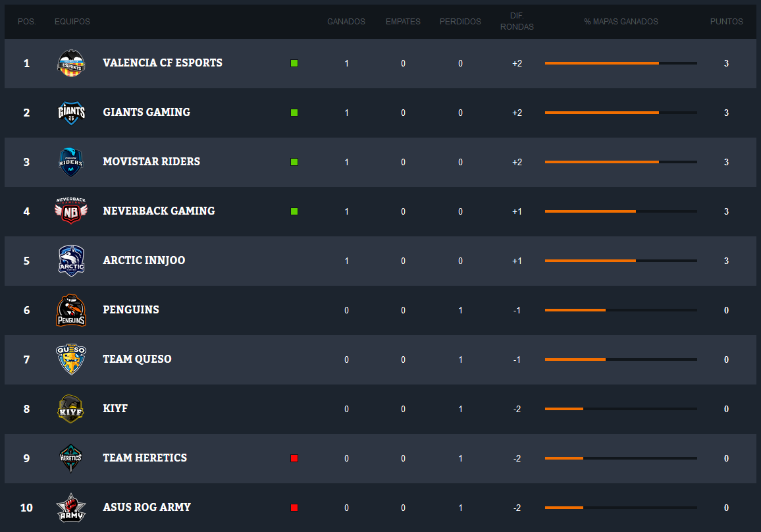Open GIANTS GAMING team name
761x532 pixels.
tap(147, 113)
